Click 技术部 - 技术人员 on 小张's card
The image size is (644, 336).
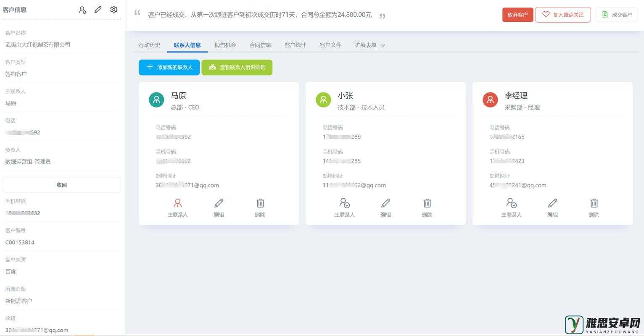361,107
